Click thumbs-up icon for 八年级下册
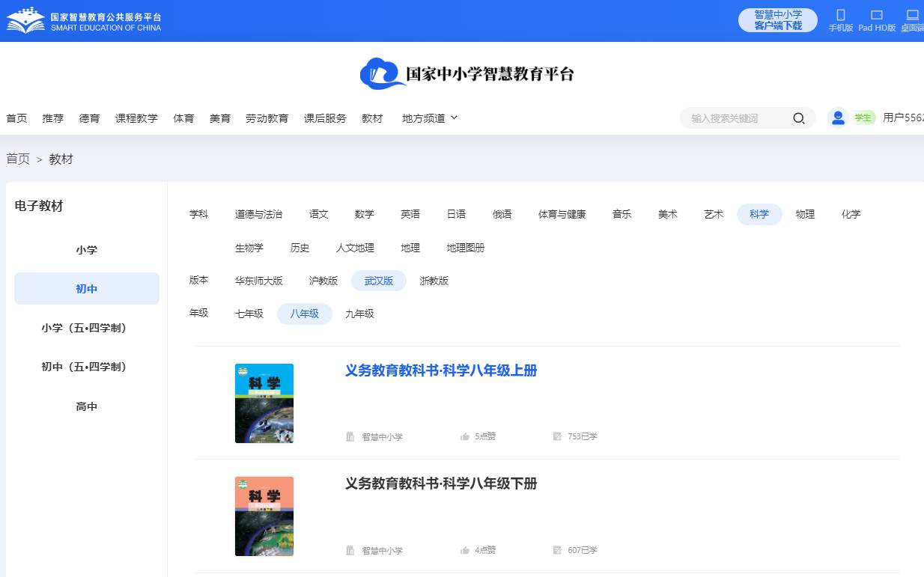The height and width of the screenshot is (577, 924). click(465, 550)
